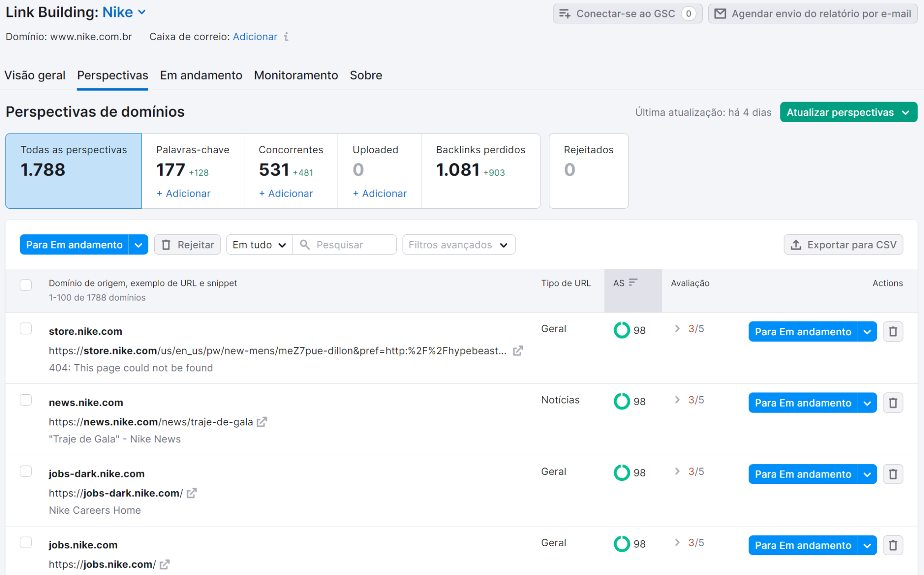The height and width of the screenshot is (575, 924).
Task: Open the dropdown arrow beside jobs-dark.nike.com action button
Action: (x=867, y=474)
